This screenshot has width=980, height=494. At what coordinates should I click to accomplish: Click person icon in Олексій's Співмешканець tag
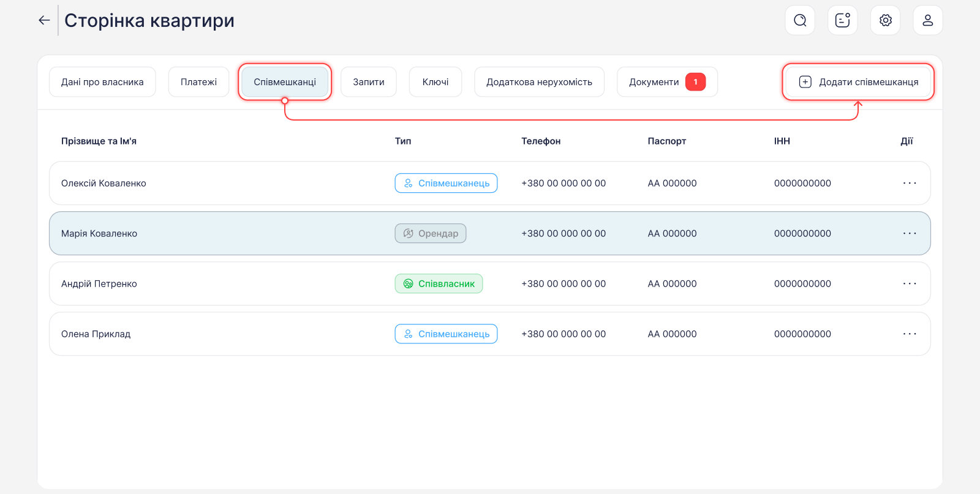(x=409, y=183)
